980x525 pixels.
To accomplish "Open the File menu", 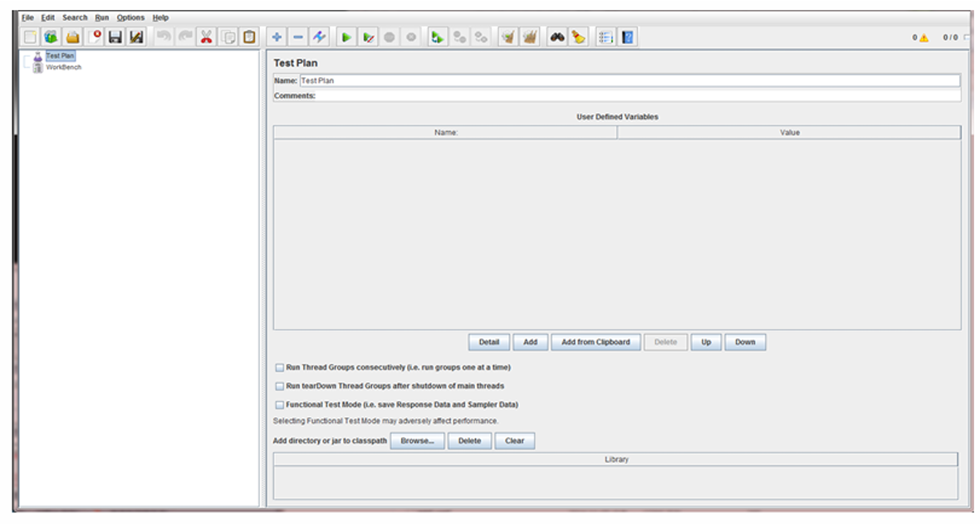I will (x=27, y=17).
